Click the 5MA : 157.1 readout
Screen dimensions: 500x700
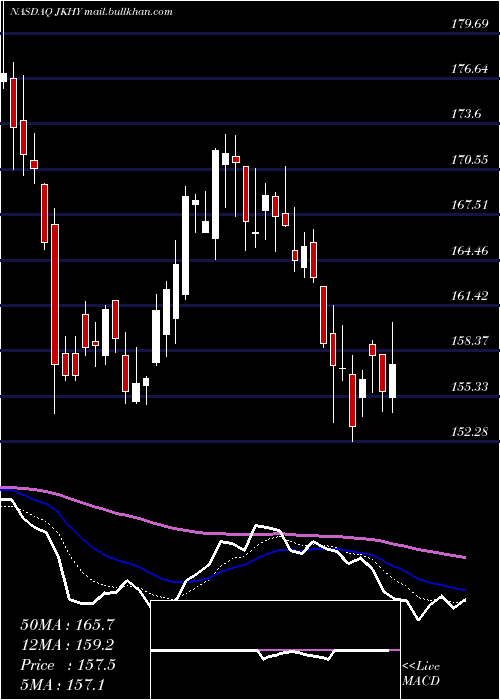(62, 684)
